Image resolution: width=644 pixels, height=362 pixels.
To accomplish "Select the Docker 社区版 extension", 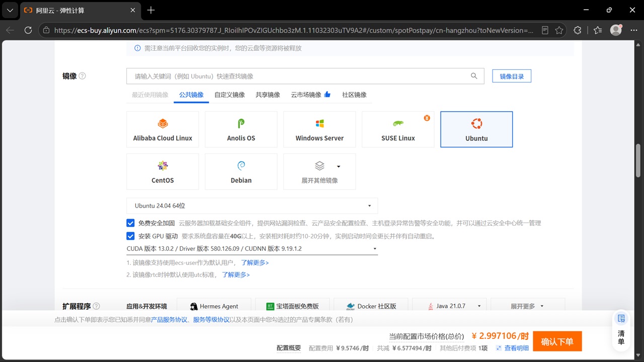I will (372, 306).
